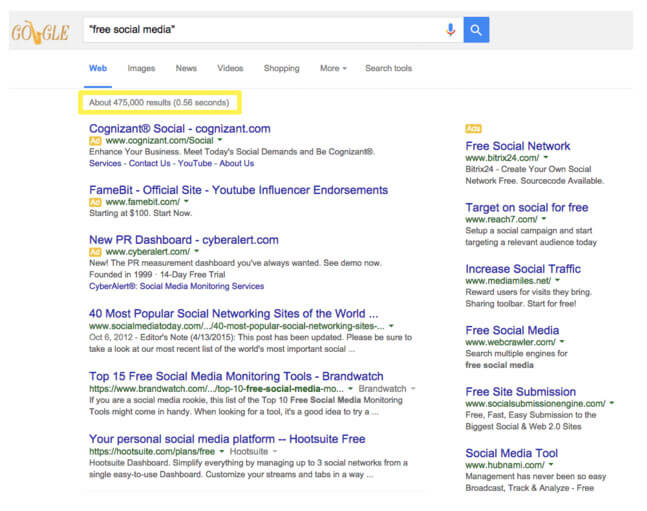Viewport: 647px width, 511px height.
Task: Expand dropdown arrow next to socialmediatoday.com URL
Action: (391, 326)
